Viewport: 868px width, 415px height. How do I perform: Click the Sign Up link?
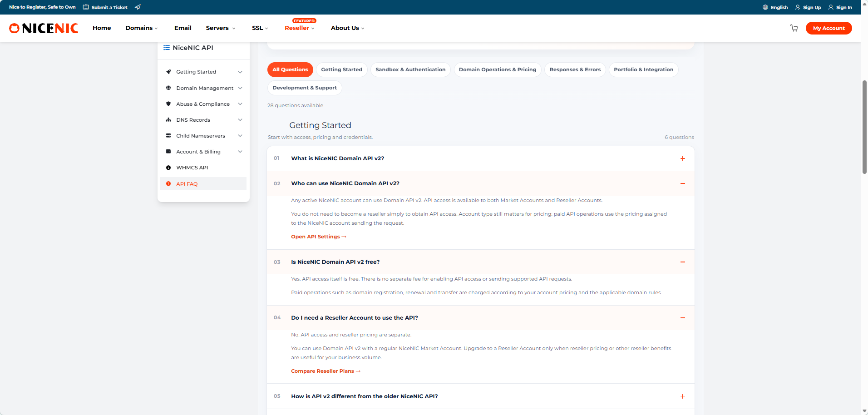point(812,7)
